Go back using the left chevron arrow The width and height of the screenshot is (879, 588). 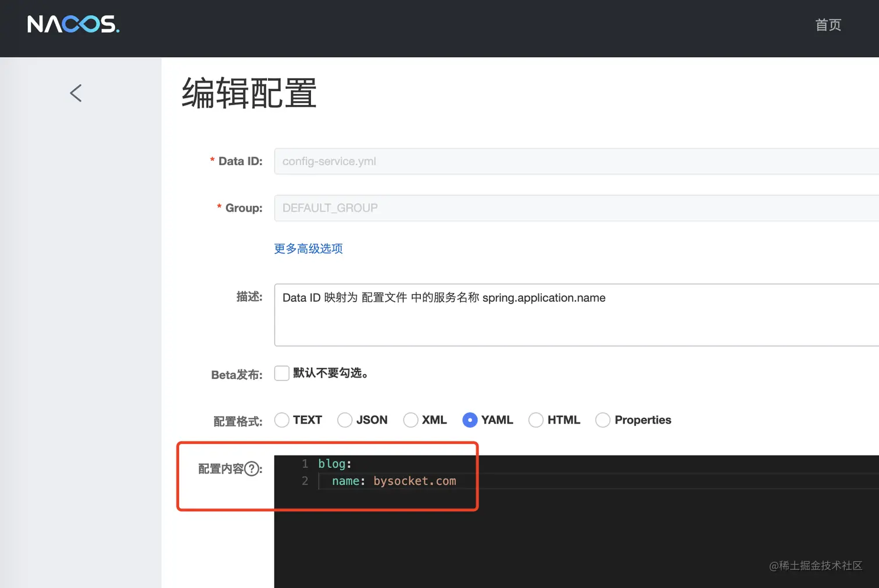click(76, 93)
